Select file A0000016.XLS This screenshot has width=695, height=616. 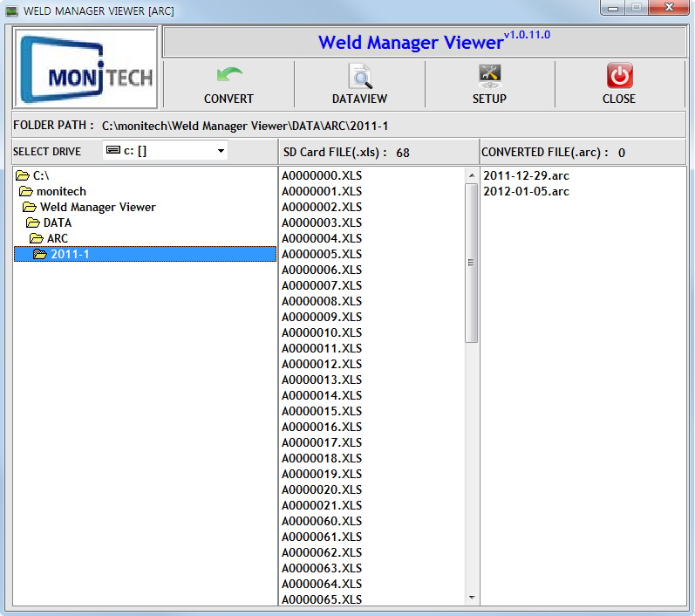point(322,427)
